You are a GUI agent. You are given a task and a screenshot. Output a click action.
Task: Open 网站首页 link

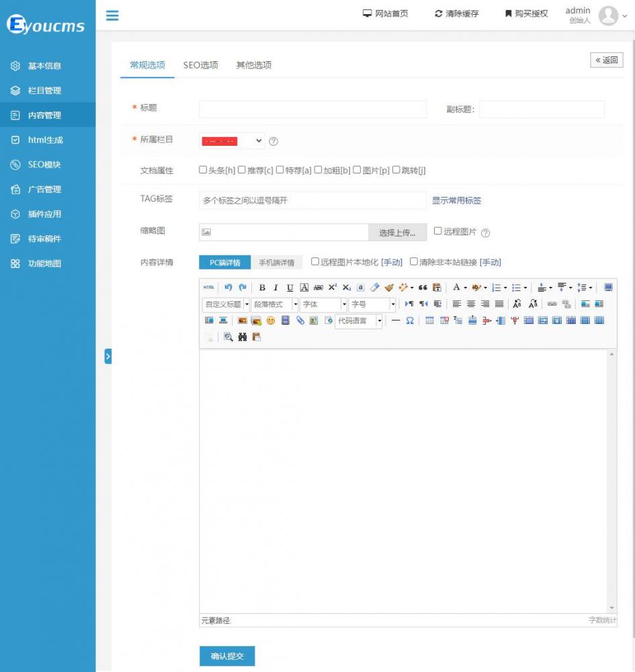point(386,13)
